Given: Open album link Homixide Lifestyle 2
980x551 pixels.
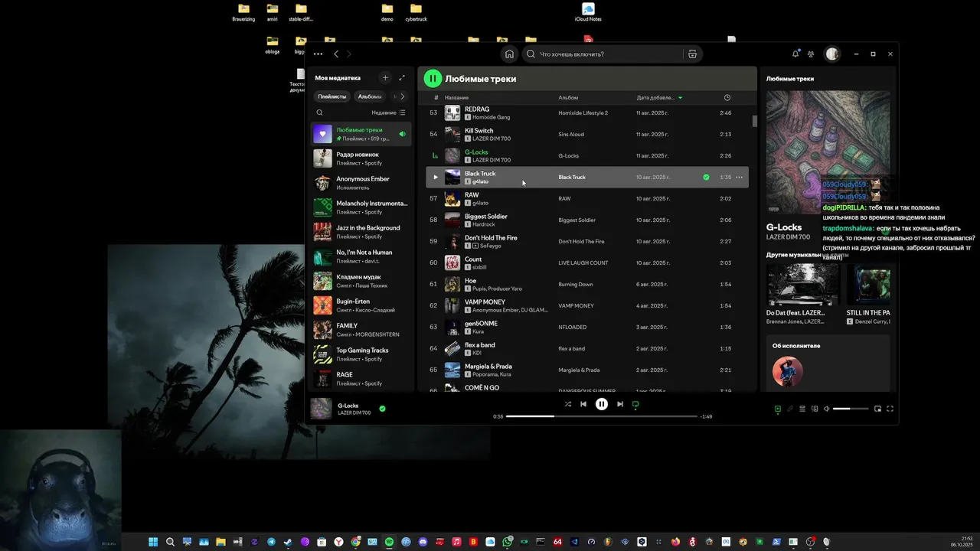Looking at the screenshot, I should pos(583,112).
